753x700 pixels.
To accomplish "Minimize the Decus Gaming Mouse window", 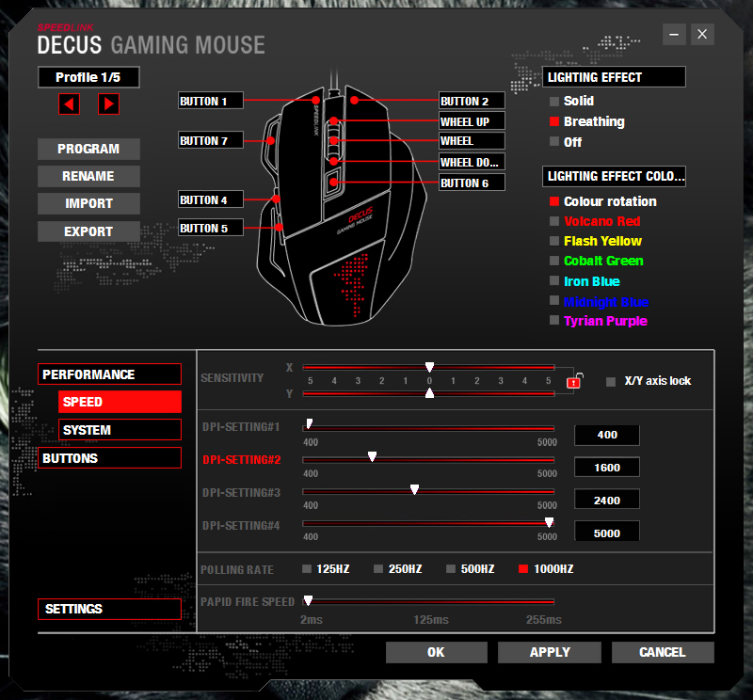I will point(674,35).
